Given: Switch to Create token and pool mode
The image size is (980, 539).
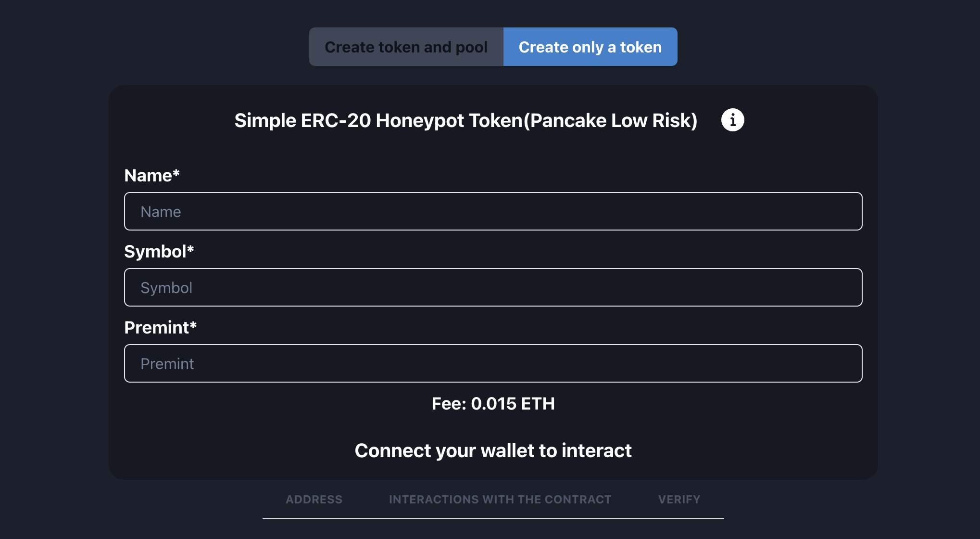Looking at the screenshot, I should click(x=406, y=47).
